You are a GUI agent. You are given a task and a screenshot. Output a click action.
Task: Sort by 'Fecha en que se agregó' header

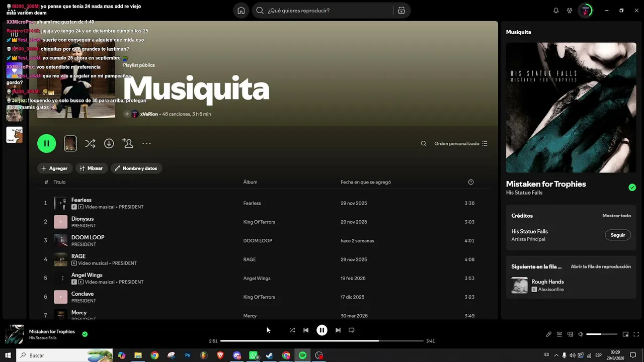tap(366, 182)
